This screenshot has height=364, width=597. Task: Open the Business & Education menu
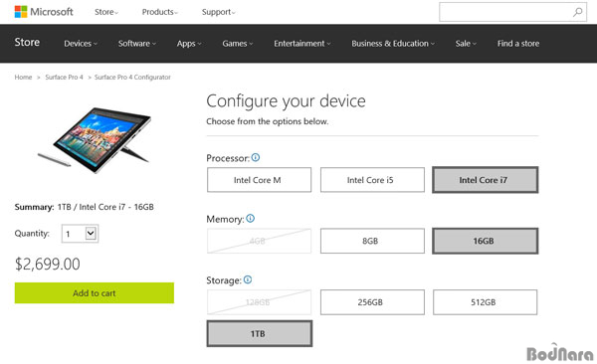point(393,44)
